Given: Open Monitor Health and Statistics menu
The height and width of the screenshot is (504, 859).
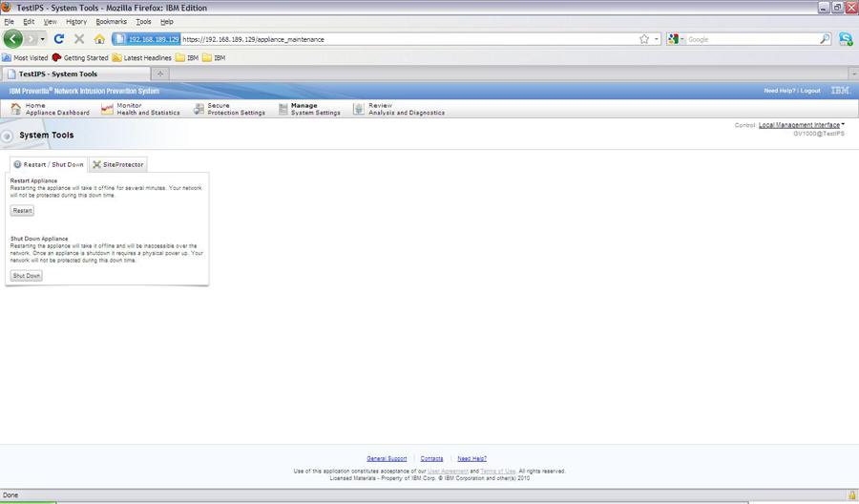Looking at the screenshot, I should 141,109.
